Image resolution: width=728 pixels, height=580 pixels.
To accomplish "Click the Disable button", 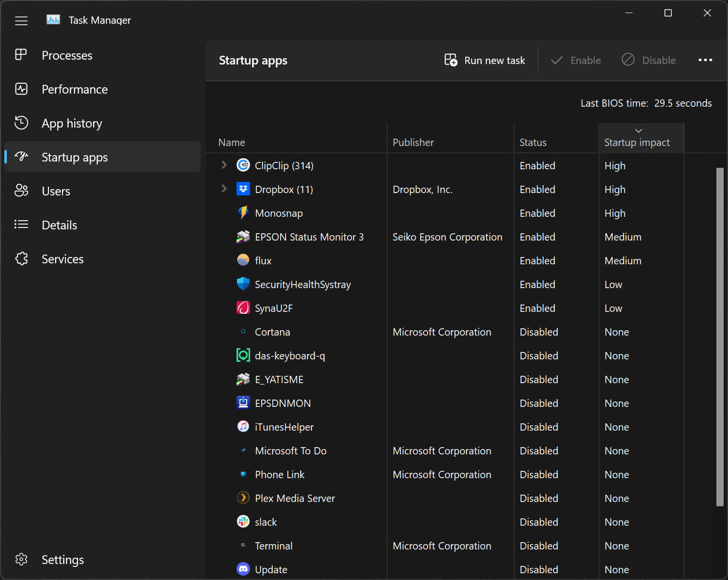I will (649, 60).
